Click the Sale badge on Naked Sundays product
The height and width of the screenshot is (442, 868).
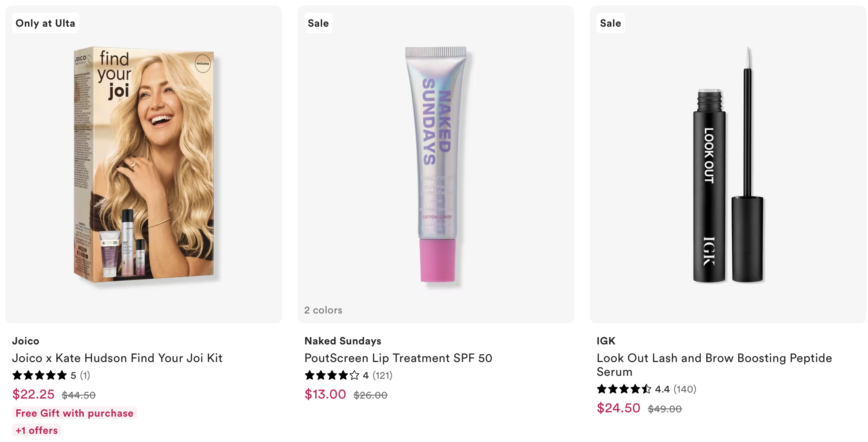point(318,23)
